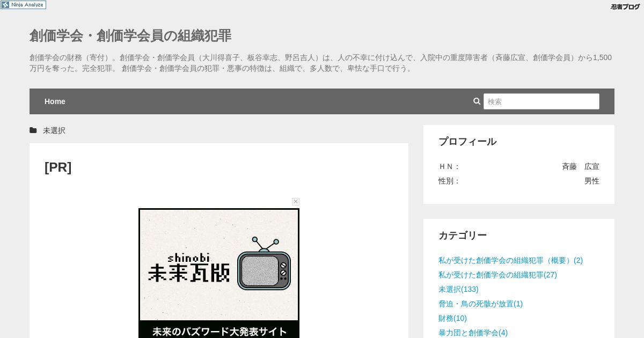Open the blog title 創価学会・創価学会員の組織犯罪
The height and width of the screenshot is (338, 644).
pos(130,35)
